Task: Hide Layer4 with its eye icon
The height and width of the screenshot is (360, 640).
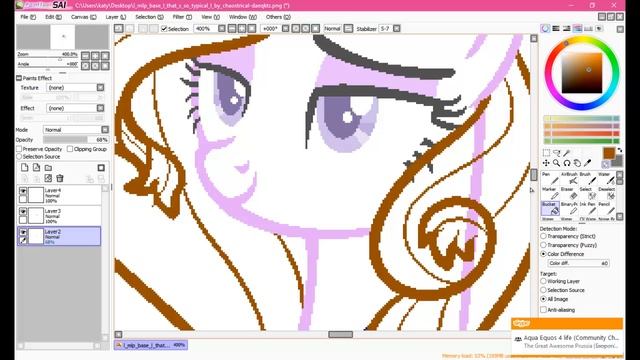Action: [23, 191]
